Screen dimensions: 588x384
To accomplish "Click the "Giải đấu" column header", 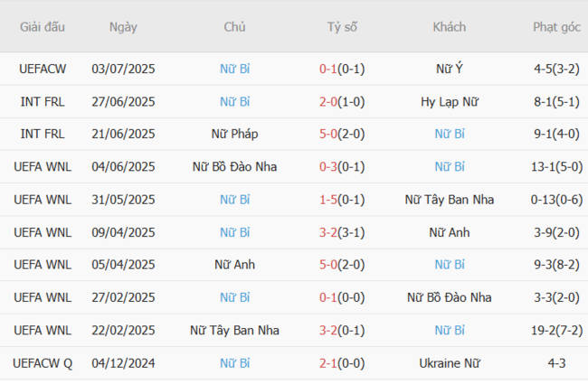I will 43,27.
